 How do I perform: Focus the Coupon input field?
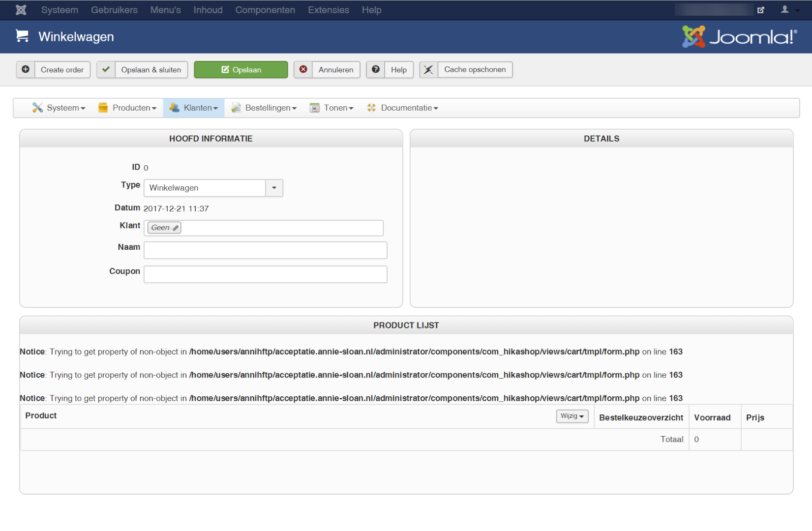click(x=266, y=274)
